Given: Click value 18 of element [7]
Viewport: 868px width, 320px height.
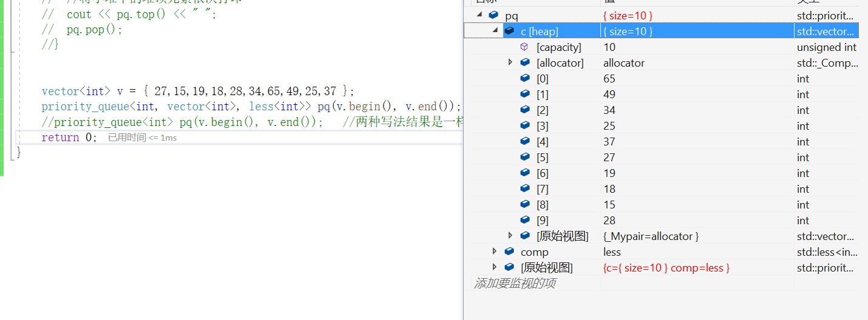Looking at the screenshot, I should click(609, 189).
